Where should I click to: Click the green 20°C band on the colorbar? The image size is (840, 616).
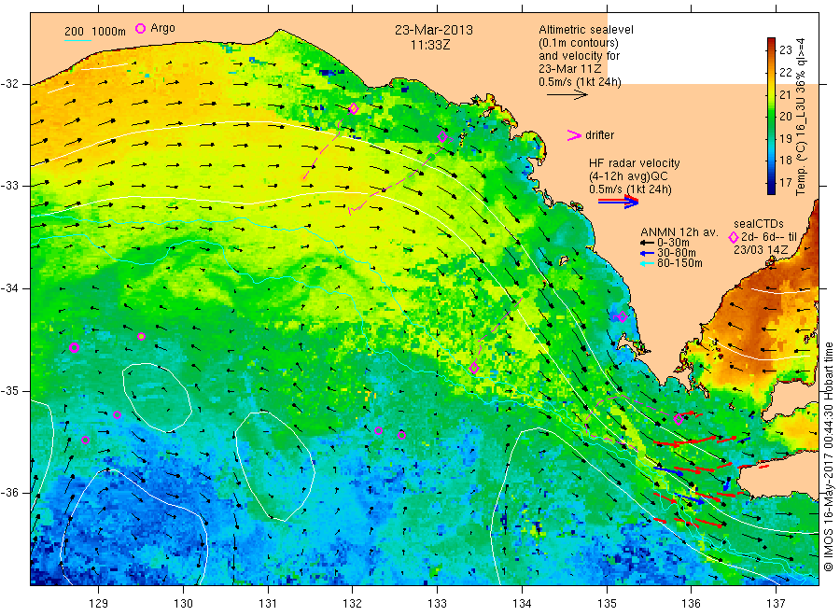(771, 117)
